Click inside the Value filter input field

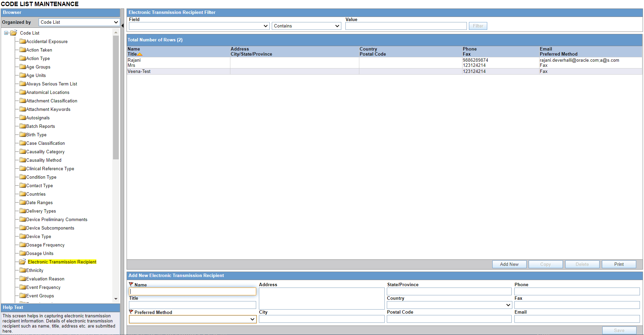pyautogui.click(x=406, y=26)
